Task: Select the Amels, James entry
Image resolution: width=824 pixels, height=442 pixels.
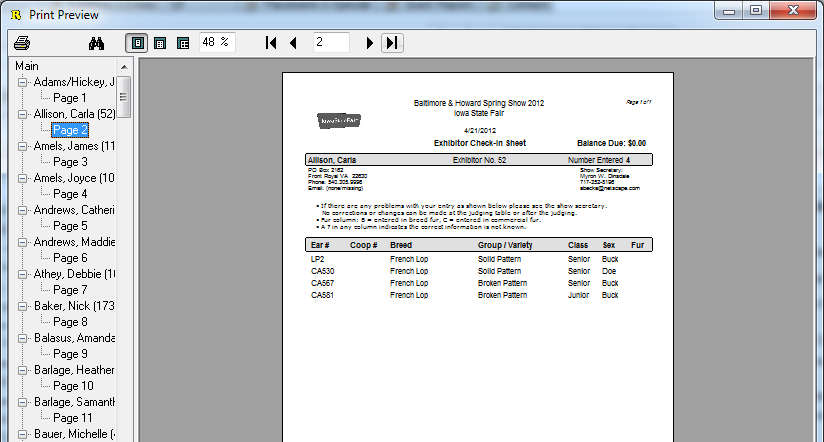Action: coord(74,147)
